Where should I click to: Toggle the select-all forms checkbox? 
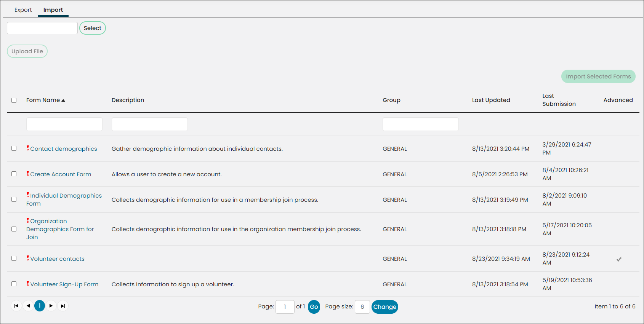14,100
